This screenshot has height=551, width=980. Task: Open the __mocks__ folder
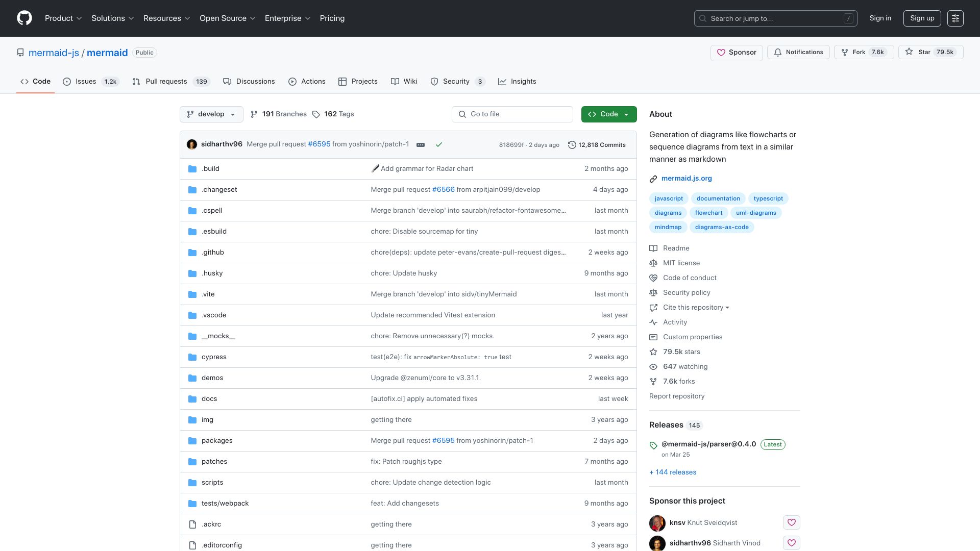click(218, 336)
